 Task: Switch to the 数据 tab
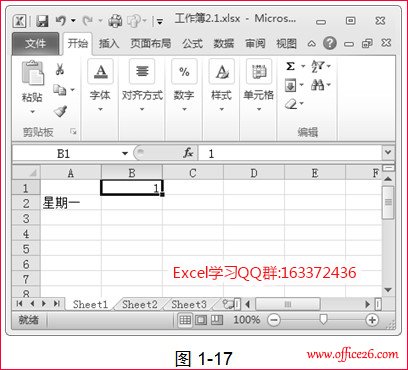[x=224, y=44]
